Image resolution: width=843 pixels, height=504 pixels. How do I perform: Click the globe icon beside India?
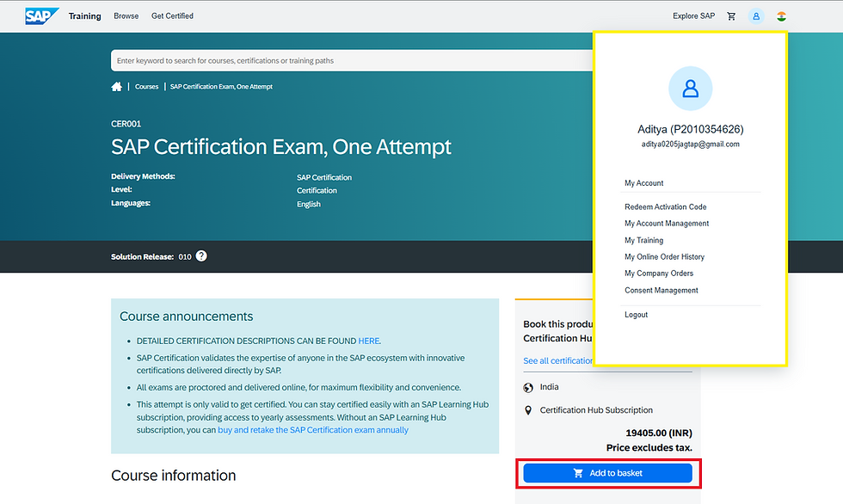tap(528, 387)
